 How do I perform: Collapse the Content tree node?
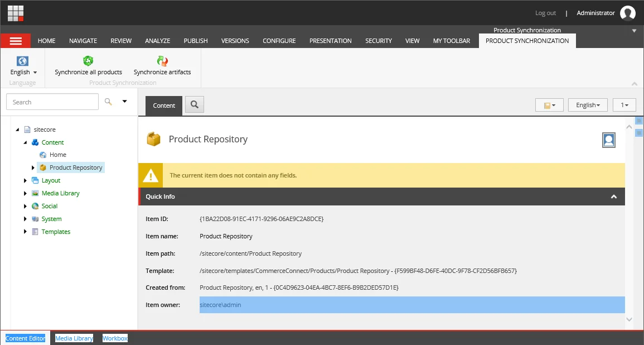25,142
